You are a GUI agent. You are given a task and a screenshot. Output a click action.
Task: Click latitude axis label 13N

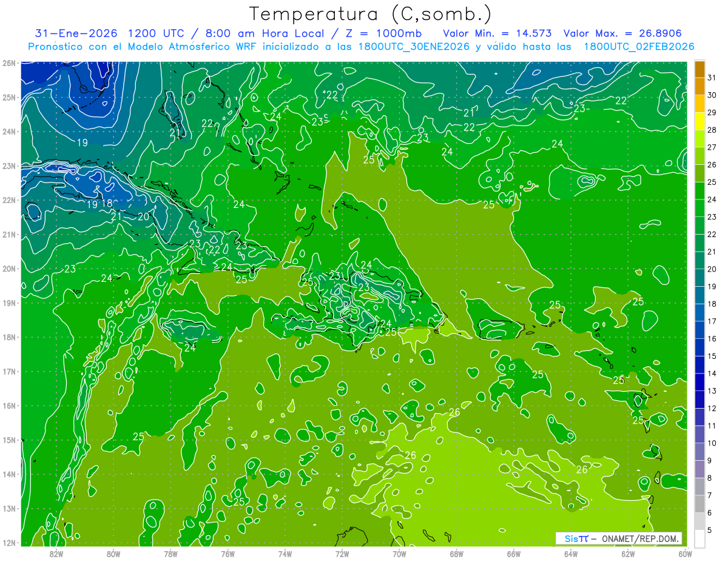click(8, 508)
